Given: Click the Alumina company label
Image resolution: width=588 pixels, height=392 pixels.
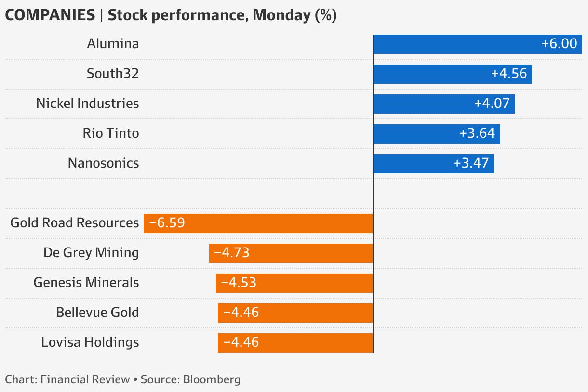Looking at the screenshot, I should 113,44.
